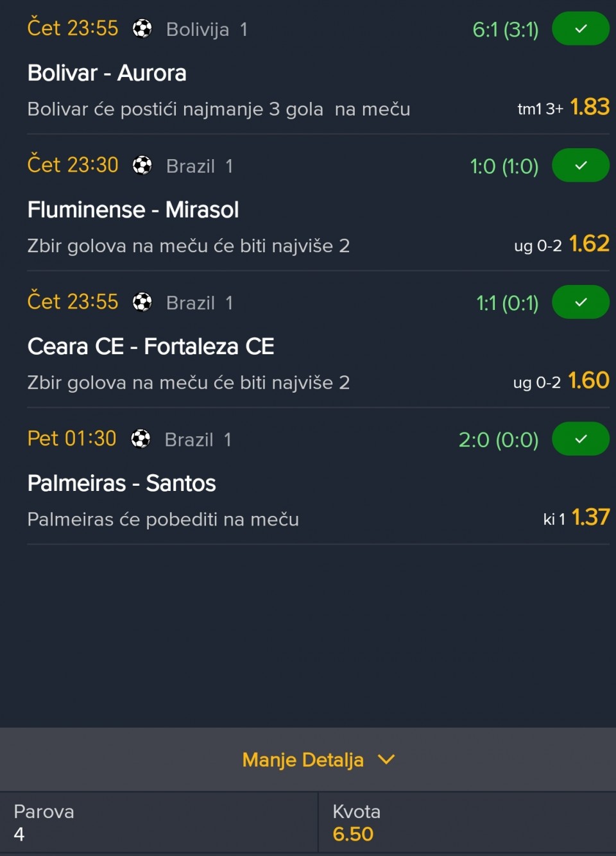
Task: Click green checkmark badge for Bolivar - Aurora
Action: 580,29
